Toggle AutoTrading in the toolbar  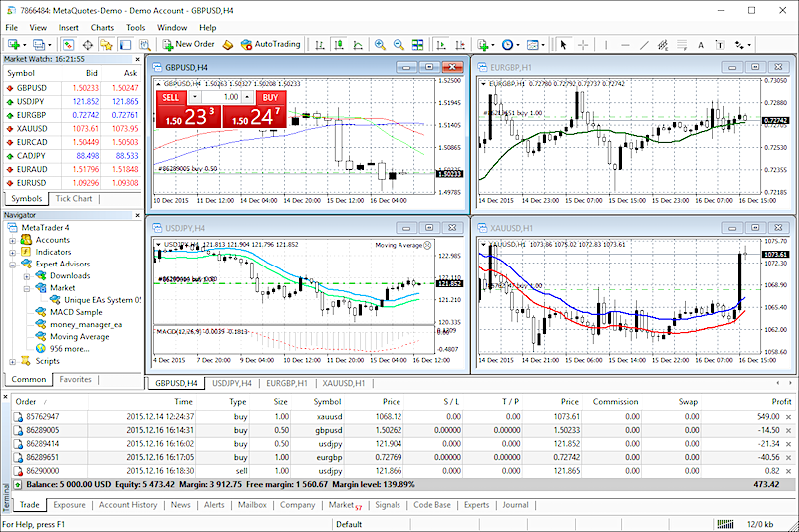[269, 45]
